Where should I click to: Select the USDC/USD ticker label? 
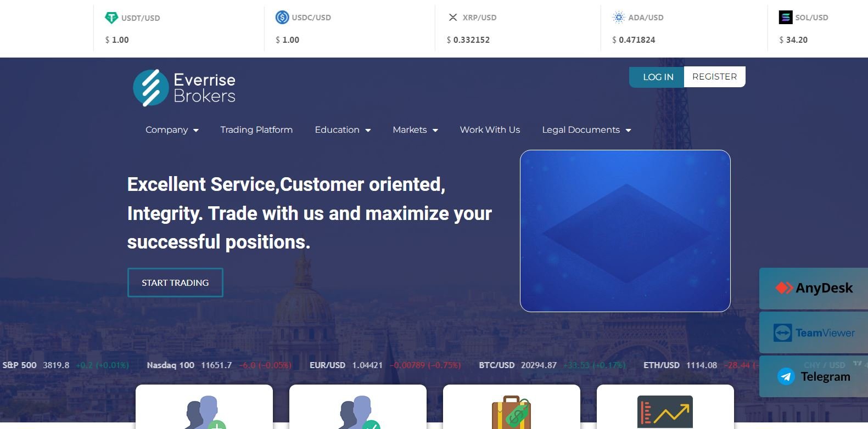pyautogui.click(x=311, y=18)
